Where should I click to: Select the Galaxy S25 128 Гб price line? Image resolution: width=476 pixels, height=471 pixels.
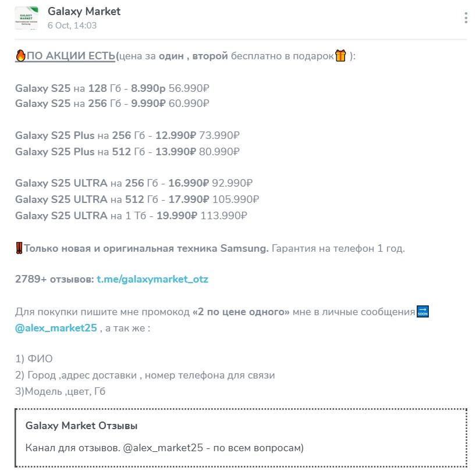112,88
